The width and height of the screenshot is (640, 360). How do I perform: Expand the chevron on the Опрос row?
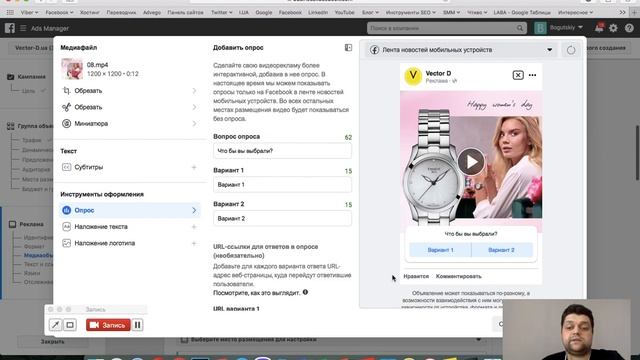click(194, 210)
